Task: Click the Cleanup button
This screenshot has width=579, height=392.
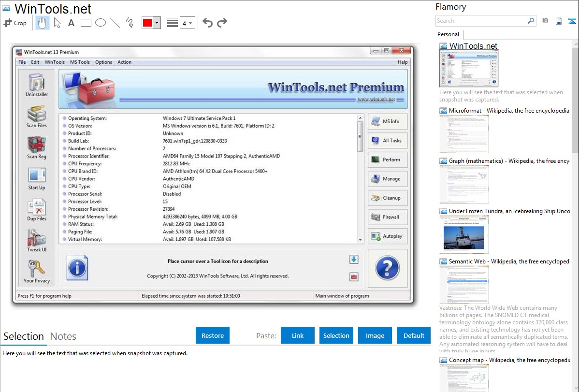Action: click(x=387, y=198)
